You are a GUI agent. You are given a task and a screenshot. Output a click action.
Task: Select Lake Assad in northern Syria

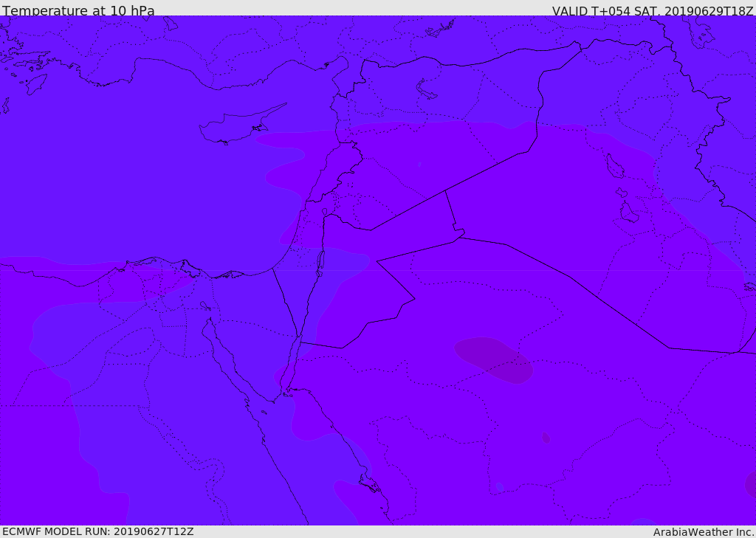pos(426,90)
